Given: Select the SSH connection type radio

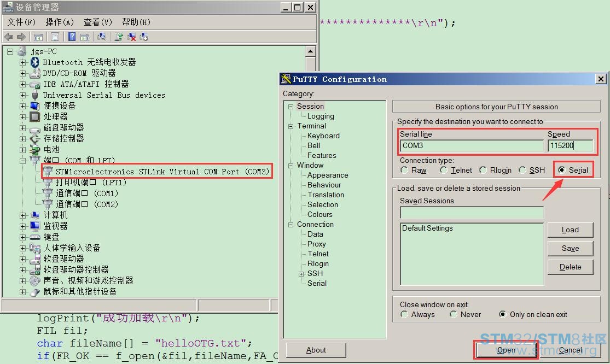Looking at the screenshot, I should (522, 170).
